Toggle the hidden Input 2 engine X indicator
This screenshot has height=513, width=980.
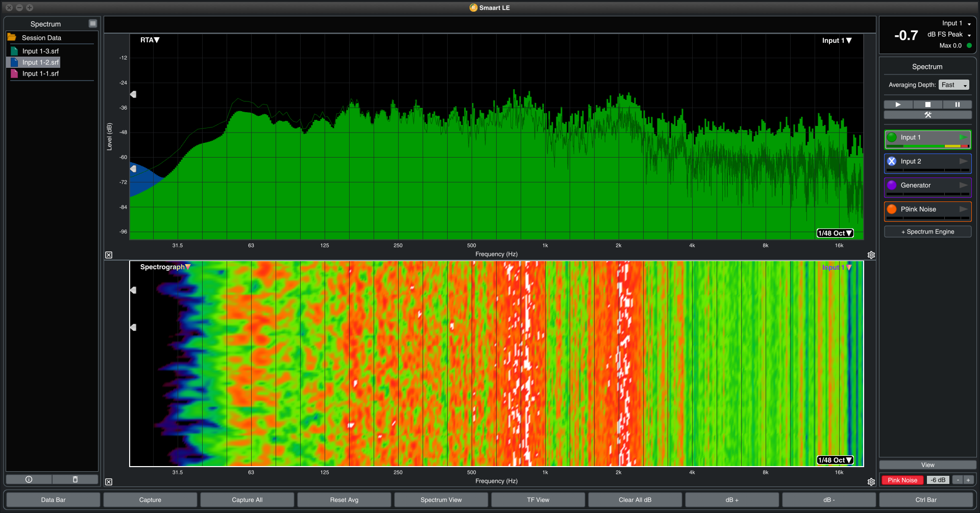click(x=892, y=161)
